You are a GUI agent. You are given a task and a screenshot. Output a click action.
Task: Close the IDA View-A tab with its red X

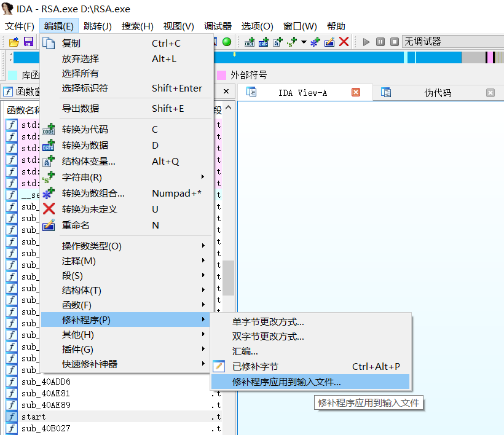(x=356, y=93)
